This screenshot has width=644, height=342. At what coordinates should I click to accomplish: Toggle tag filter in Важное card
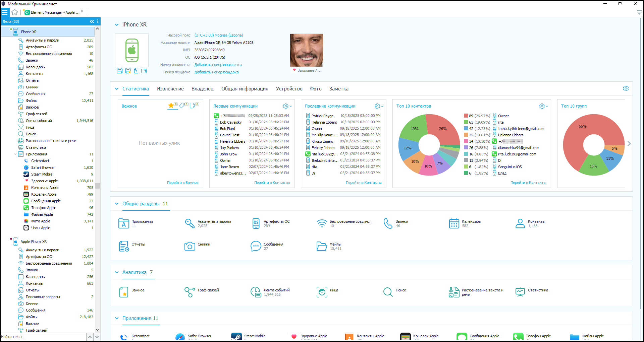(x=183, y=106)
